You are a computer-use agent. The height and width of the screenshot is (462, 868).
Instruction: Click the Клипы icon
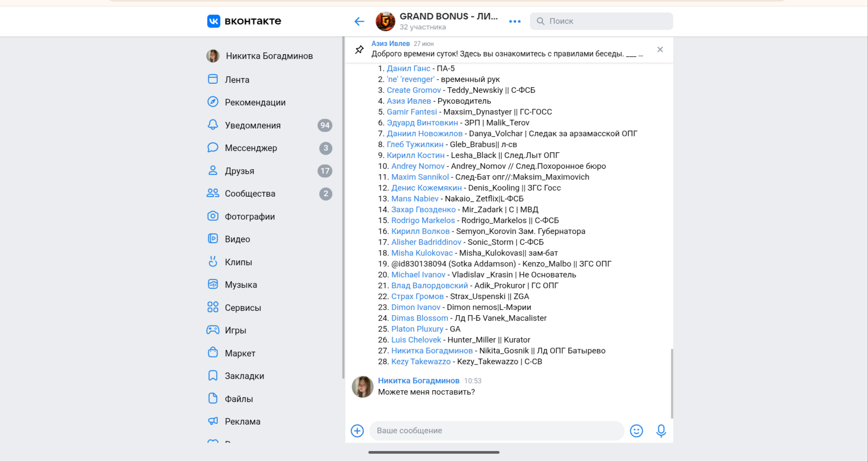(213, 261)
